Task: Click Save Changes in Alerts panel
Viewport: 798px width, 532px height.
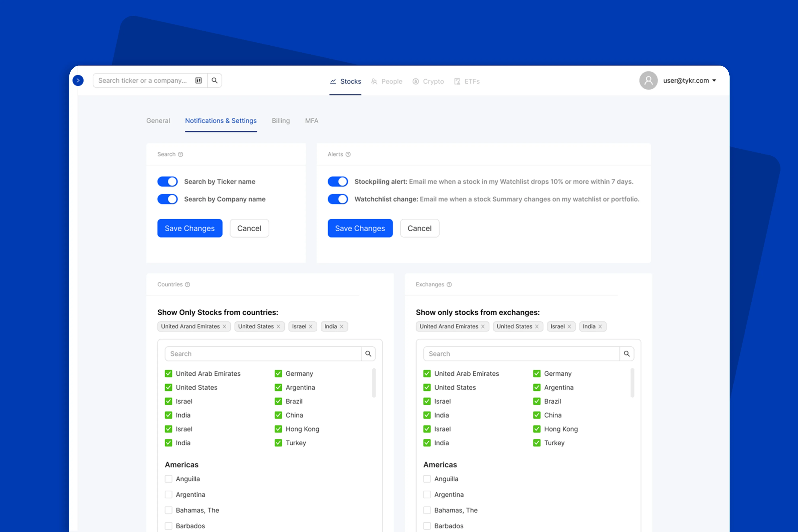Action: pos(360,228)
